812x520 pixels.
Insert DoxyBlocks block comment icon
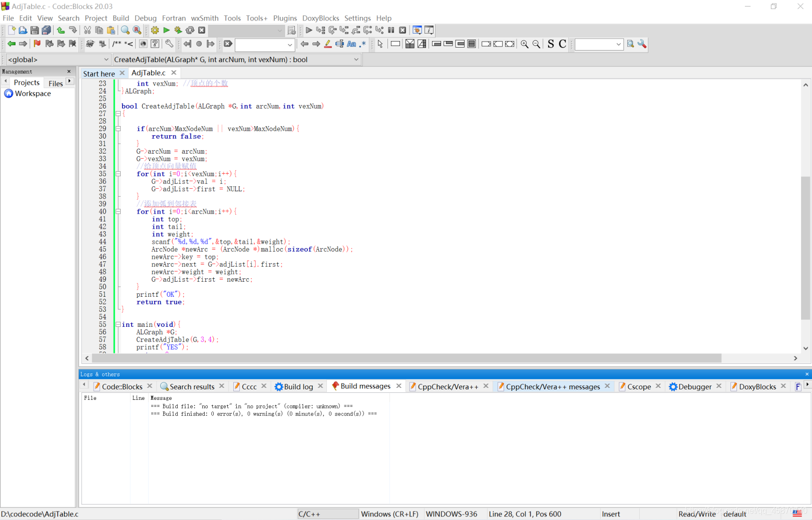tap(117, 44)
